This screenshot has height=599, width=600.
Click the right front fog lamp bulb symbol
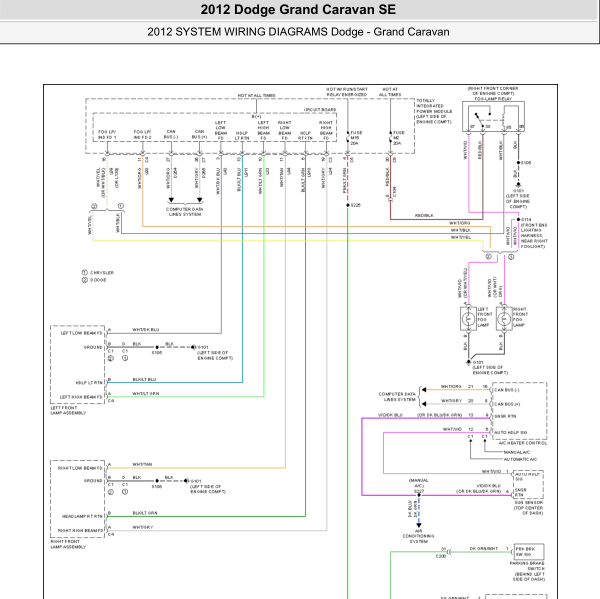click(x=504, y=319)
